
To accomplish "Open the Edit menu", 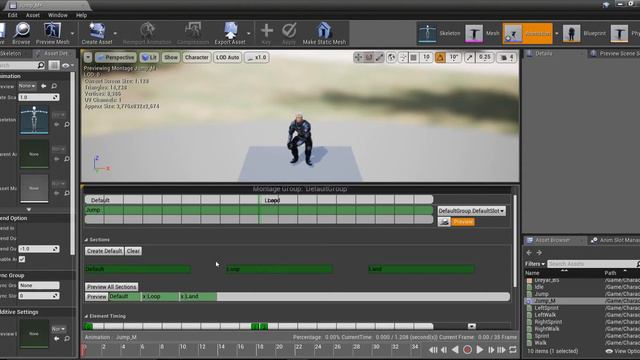I will pos(13,15).
